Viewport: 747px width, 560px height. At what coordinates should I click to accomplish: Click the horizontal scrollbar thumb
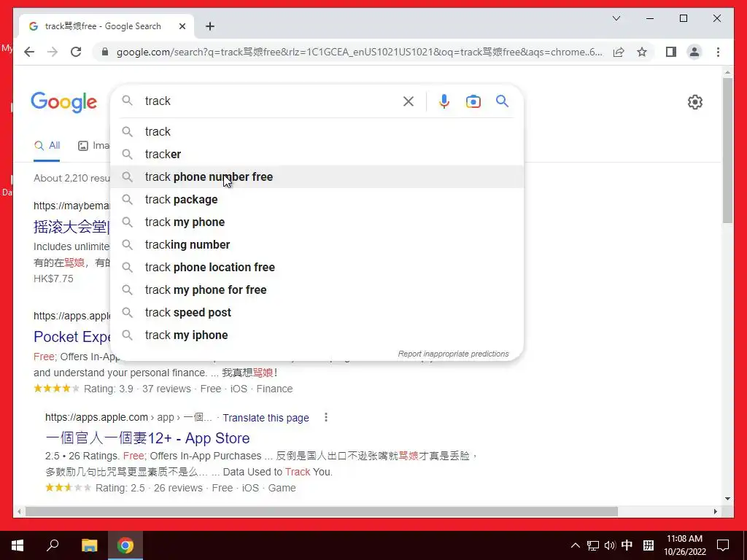322,511
